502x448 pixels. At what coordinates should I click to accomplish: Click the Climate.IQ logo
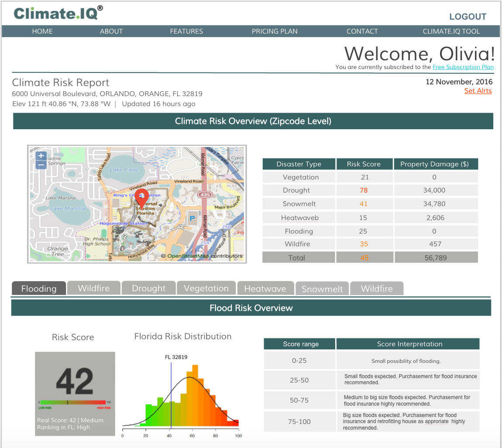click(x=58, y=13)
